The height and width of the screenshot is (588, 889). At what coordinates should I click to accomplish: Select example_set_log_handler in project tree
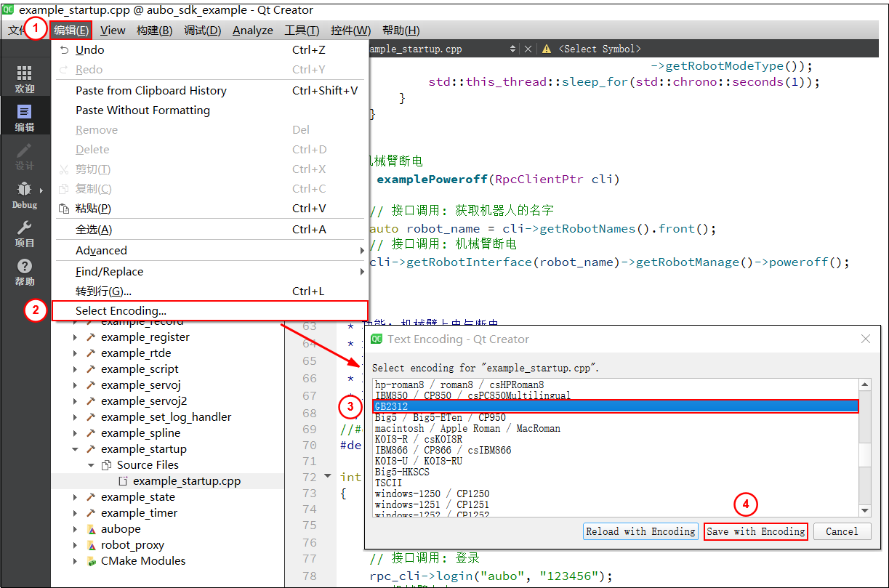166,417
